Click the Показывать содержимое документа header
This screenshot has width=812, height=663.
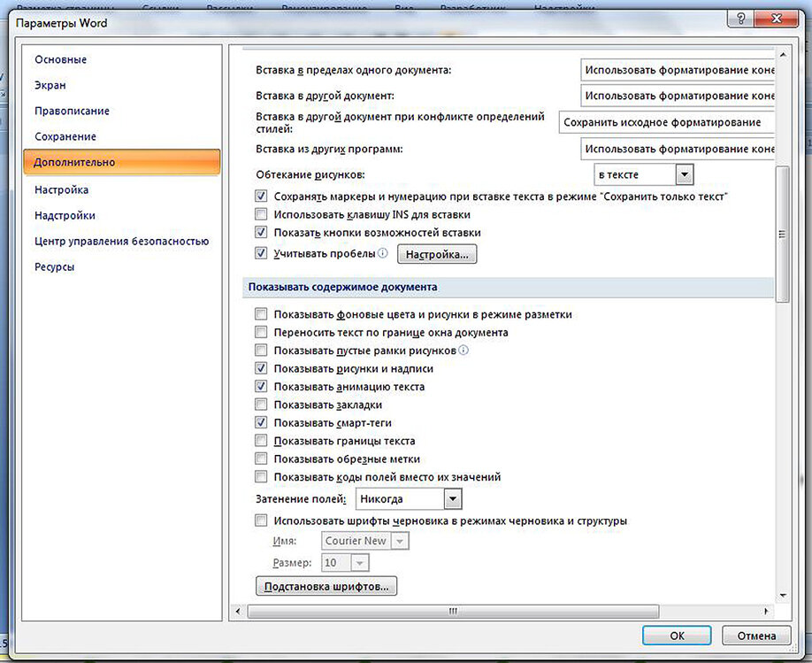tap(508, 287)
